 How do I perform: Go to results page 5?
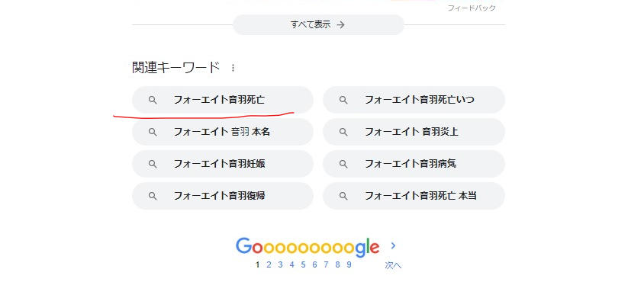303,264
